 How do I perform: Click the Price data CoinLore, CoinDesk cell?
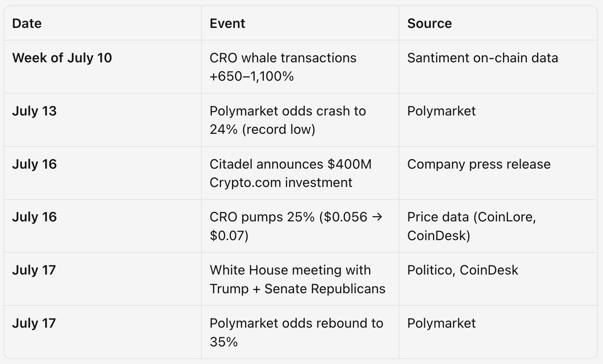pos(472,226)
